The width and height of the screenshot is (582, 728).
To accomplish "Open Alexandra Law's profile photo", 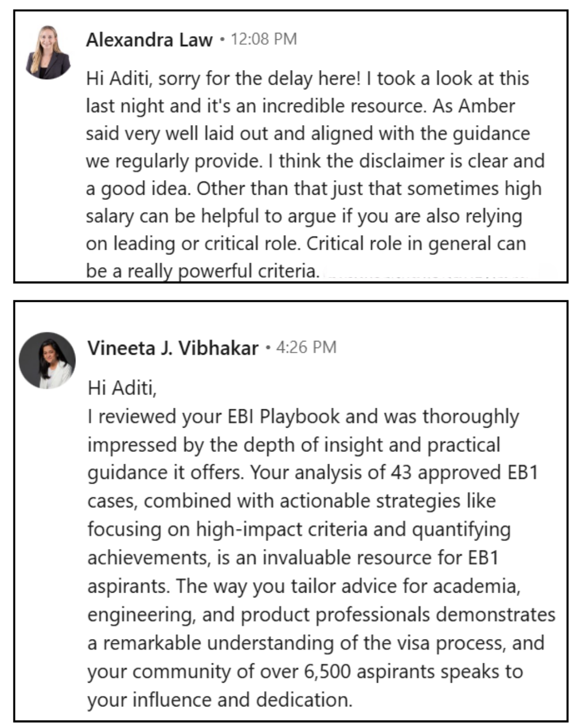I will pos(47,53).
